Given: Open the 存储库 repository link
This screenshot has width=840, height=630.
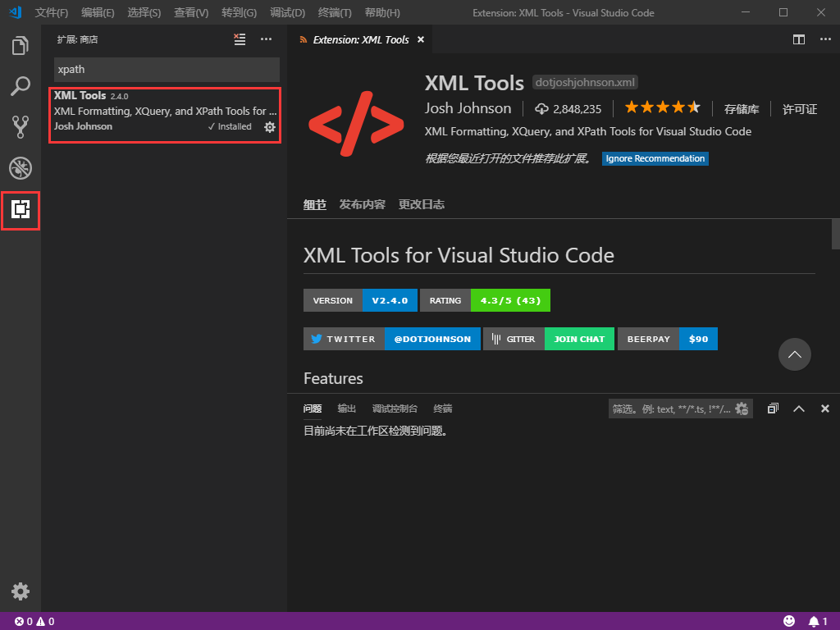Looking at the screenshot, I should (x=742, y=109).
